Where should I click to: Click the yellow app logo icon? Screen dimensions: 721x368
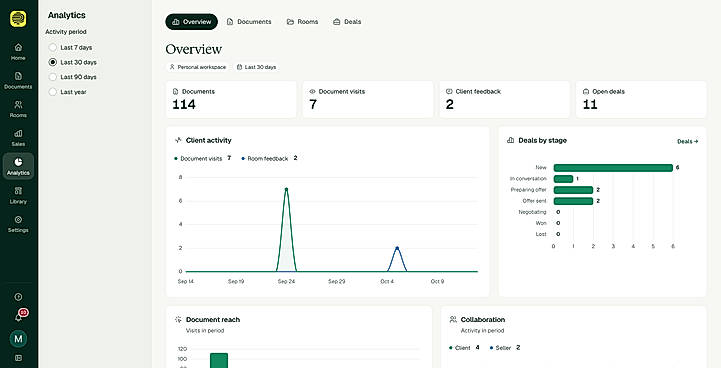[18, 19]
